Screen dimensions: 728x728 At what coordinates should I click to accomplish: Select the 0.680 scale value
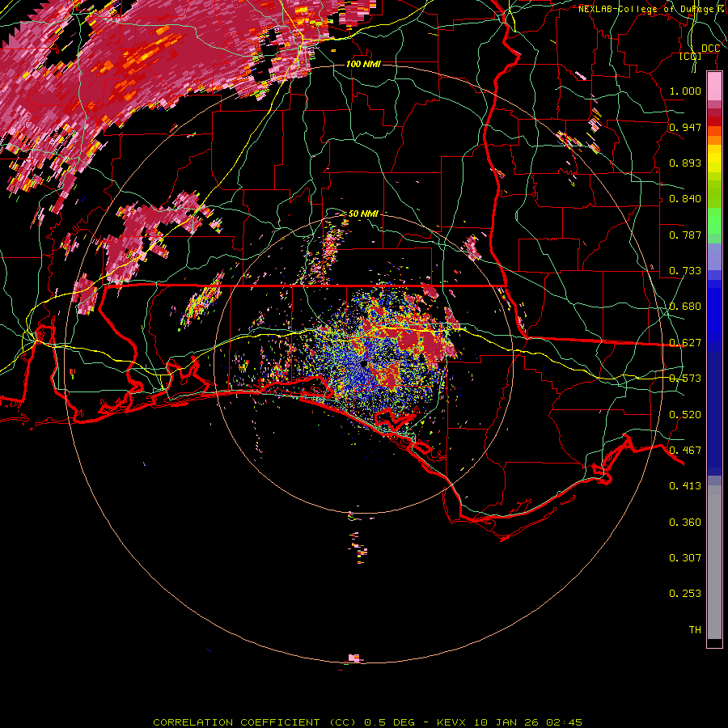[x=685, y=307]
